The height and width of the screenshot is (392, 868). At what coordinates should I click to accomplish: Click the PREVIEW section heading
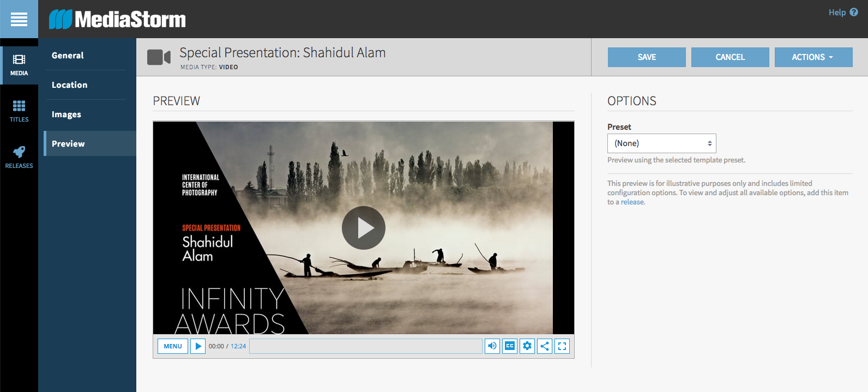177,101
